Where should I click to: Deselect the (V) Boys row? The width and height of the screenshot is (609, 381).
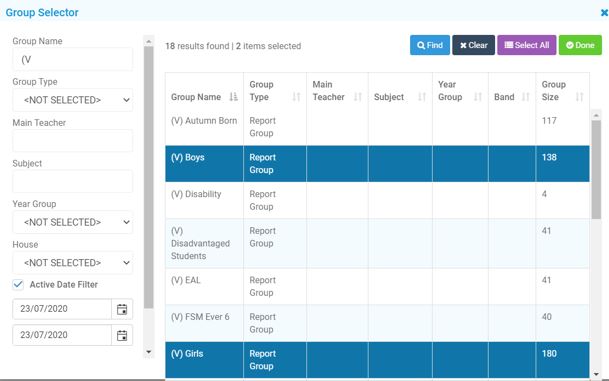pos(377,164)
